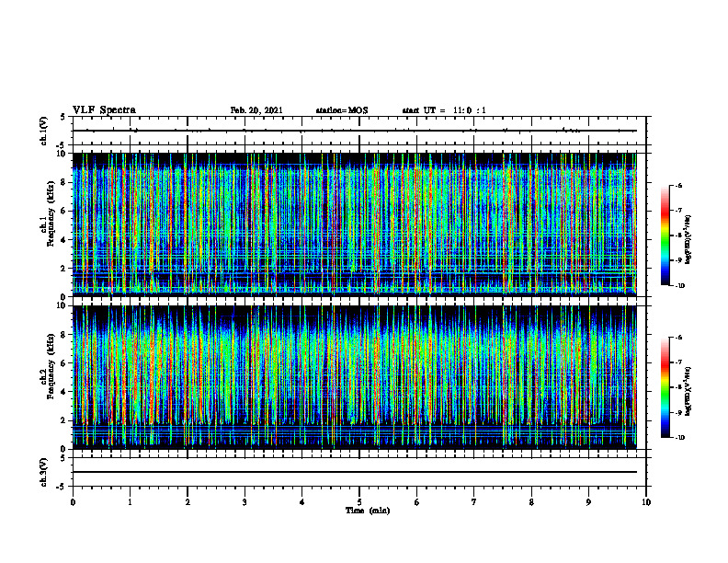Viewport: 728px width, 563px height.
Task: Click the ch.1 frequency tick label "2"
Action: pos(63,269)
